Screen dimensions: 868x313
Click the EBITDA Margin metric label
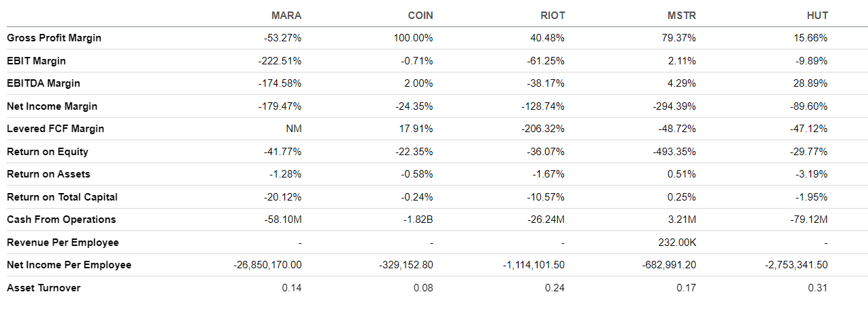43,83
